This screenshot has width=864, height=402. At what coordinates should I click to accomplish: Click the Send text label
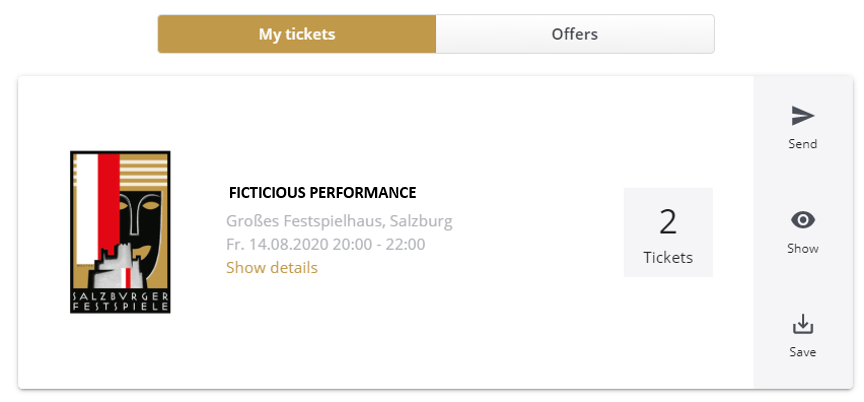click(x=803, y=144)
